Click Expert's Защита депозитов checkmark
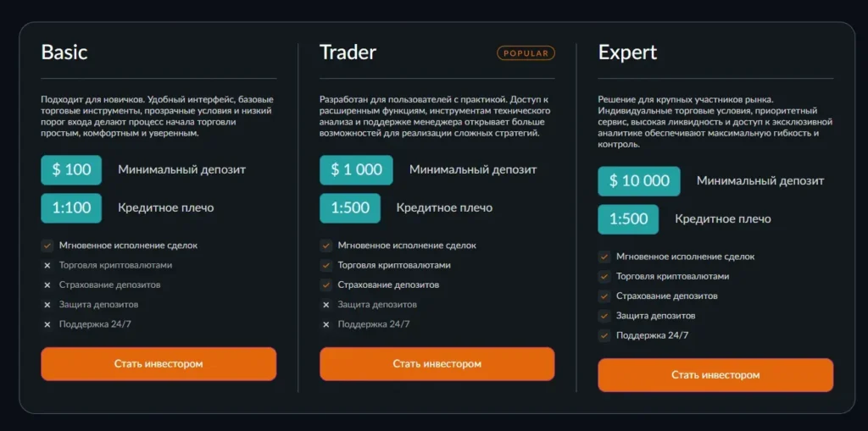Screen dimensions: 868x431 click(x=604, y=316)
